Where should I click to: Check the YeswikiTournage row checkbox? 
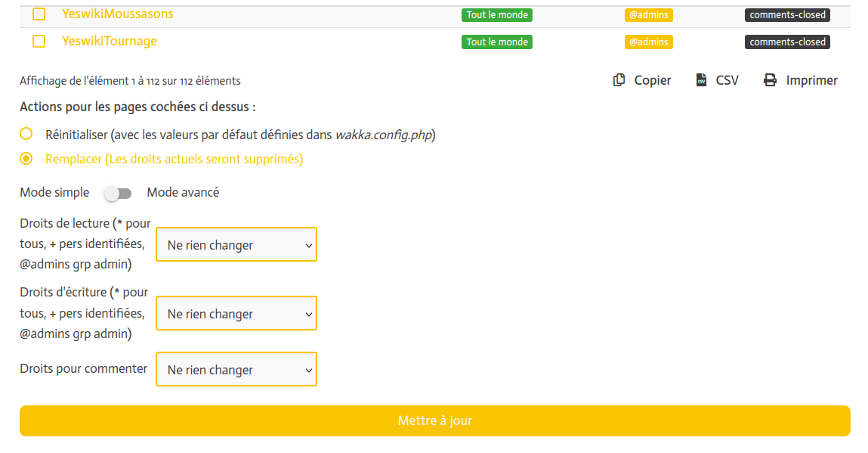coord(39,42)
